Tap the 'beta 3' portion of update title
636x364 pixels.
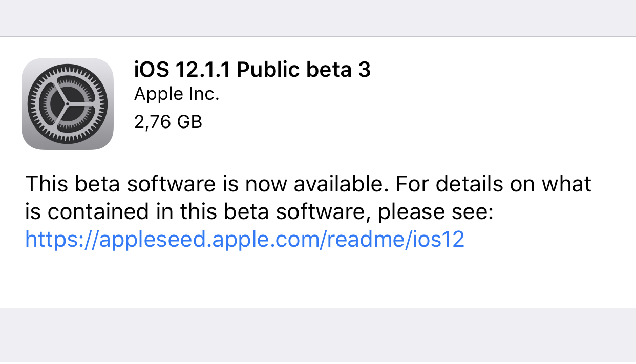[338, 70]
